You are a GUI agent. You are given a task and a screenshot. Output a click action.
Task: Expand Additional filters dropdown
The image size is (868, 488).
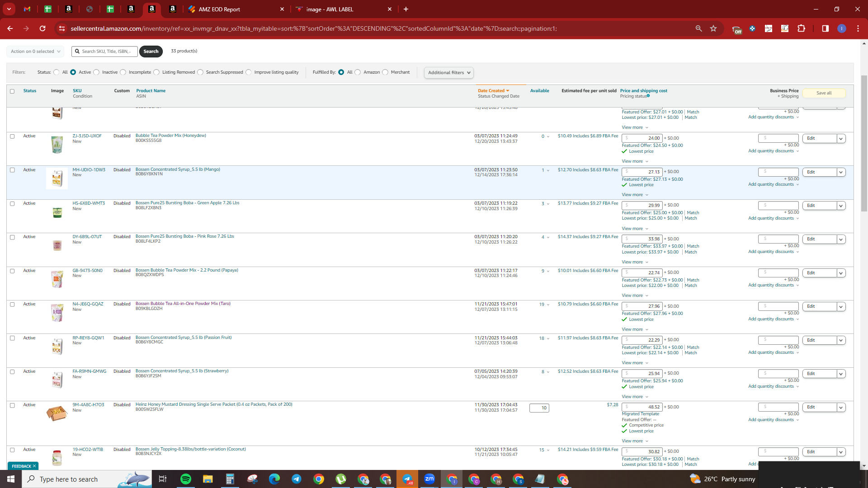pos(449,73)
